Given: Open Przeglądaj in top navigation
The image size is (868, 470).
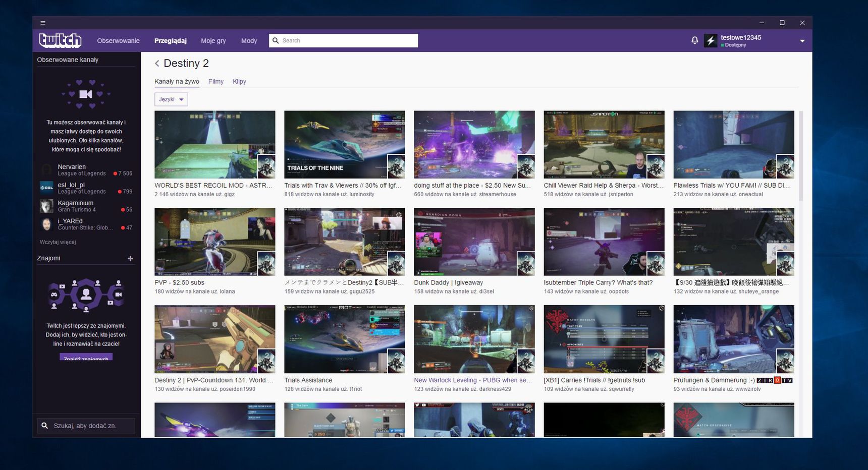Looking at the screenshot, I should [x=171, y=41].
